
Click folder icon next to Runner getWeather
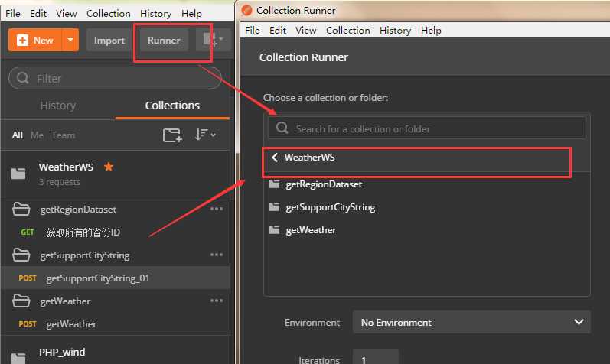275,230
